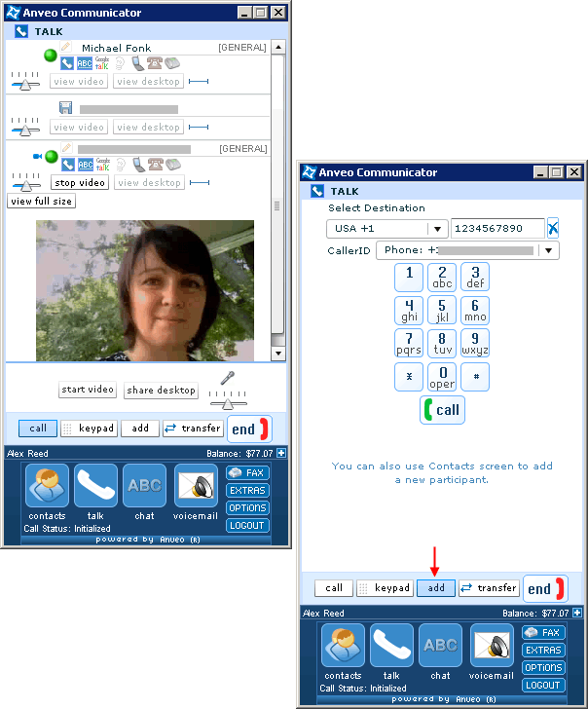This screenshot has width=588, height=709.
Task: Click keypad digit 1
Action: click(x=409, y=278)
